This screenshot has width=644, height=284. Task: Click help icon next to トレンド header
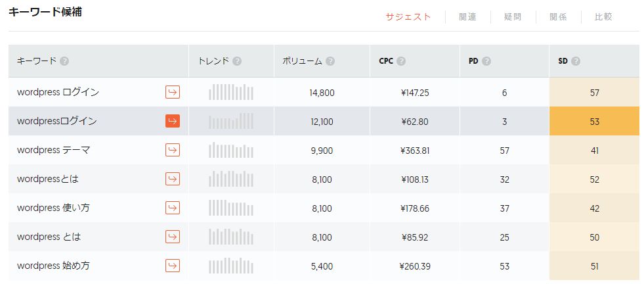tap(237, 61)
